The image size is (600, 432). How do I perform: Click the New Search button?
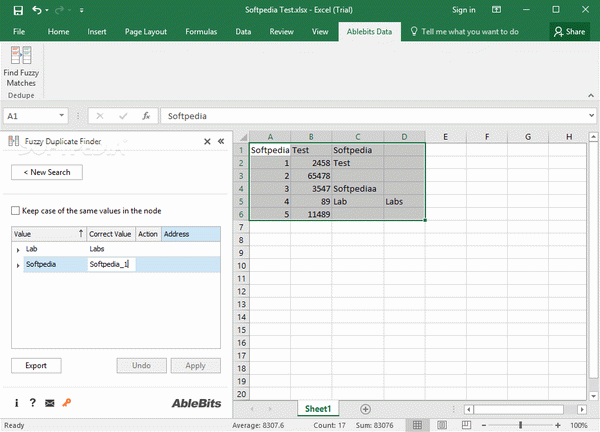click(x=47, y=172)
